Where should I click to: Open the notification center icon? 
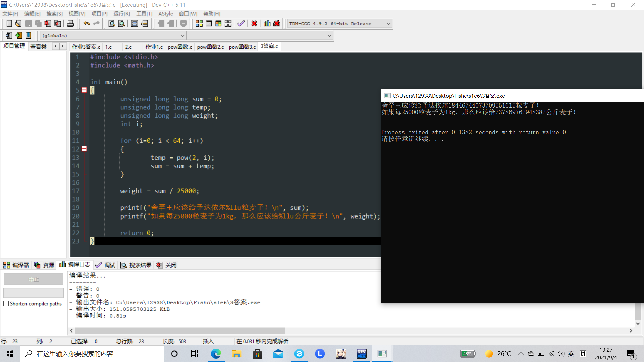tap(631, 354)
